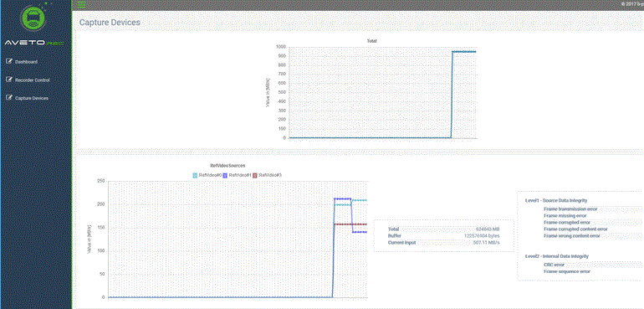Open the Dashboard page
Viewport: 644px width, 309px height.
point(26,62)
